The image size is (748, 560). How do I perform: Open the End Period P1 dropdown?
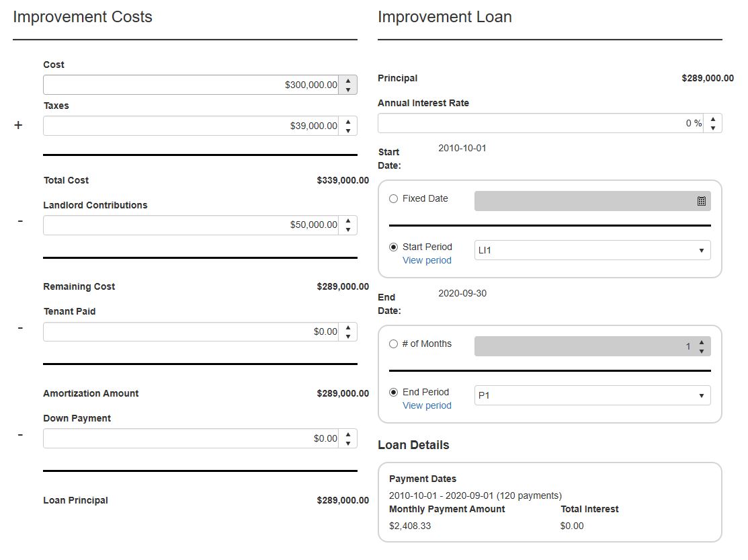tap(592, 396)
